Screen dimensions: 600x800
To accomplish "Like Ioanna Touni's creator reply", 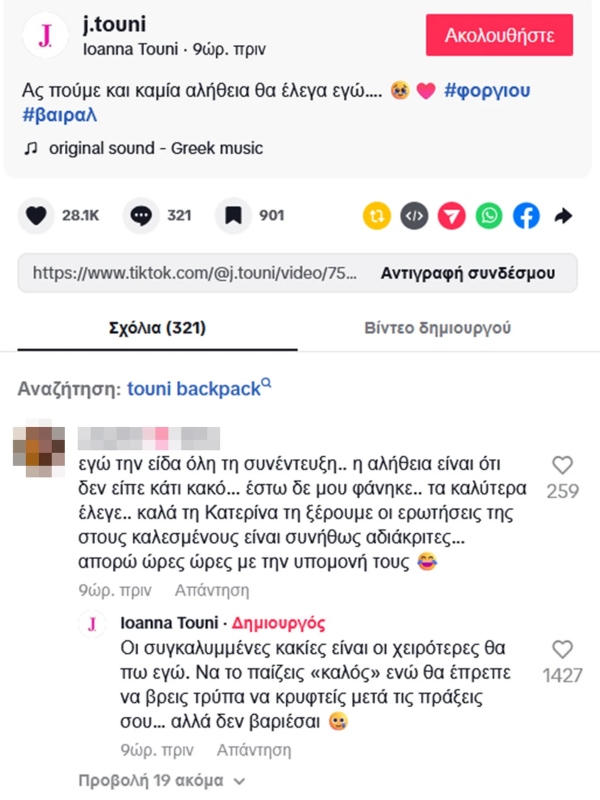I will coord(563,649).
